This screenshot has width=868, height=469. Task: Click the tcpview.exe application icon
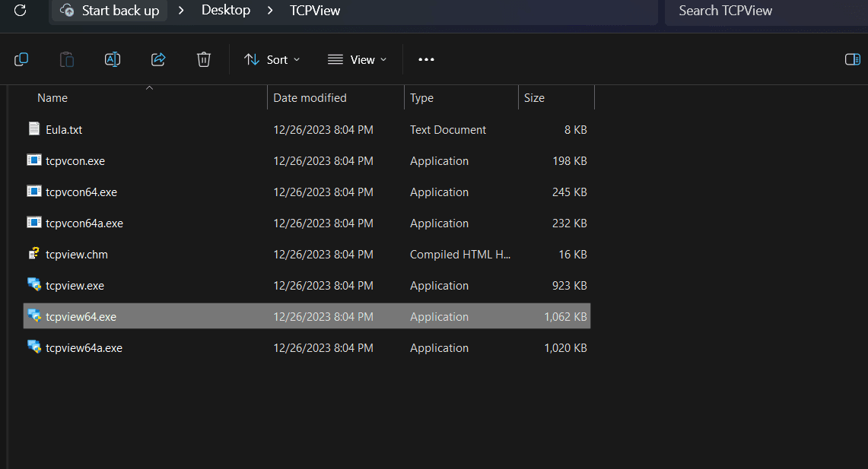point(33,284)
